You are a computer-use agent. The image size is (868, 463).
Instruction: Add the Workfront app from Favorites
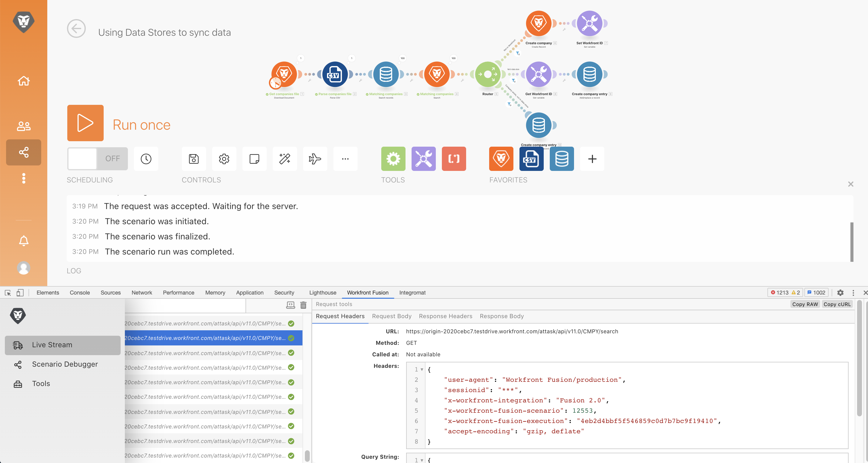(x=501, y=159)
